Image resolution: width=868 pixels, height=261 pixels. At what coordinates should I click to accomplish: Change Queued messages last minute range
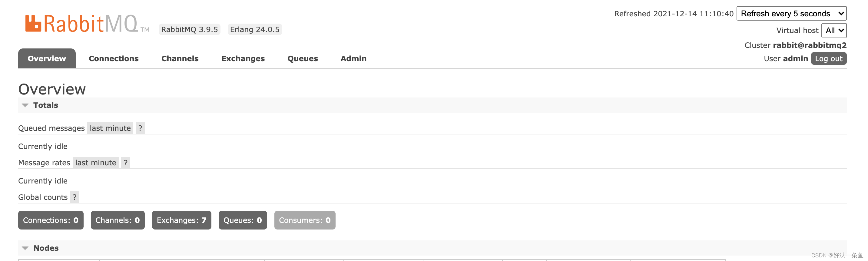tap(110, 128)
